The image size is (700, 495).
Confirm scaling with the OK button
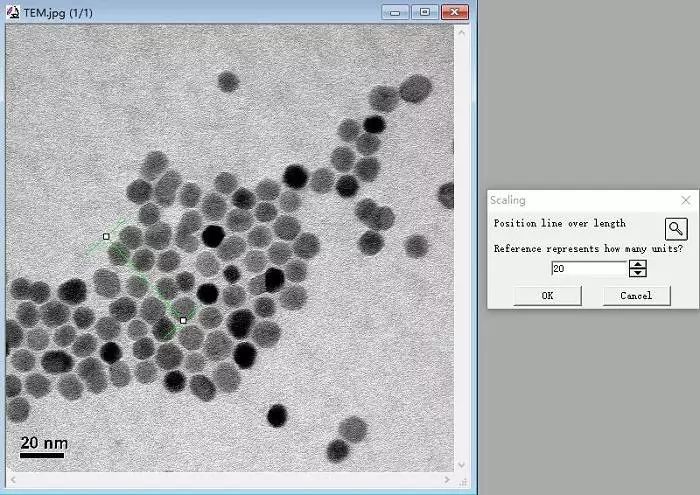tap(547, 295)
